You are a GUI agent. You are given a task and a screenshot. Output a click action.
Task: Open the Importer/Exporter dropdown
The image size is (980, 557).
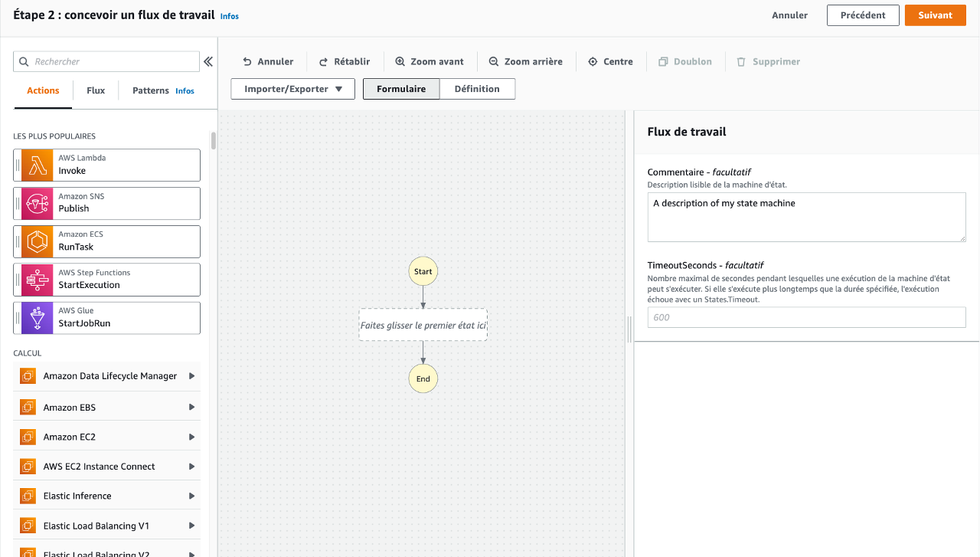[x=293, y=89]
